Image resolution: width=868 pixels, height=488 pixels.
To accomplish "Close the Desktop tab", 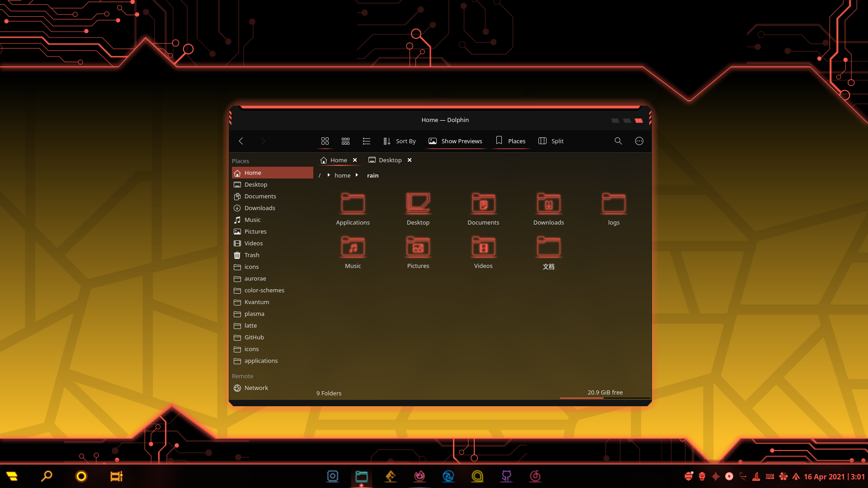I will [x=410, y=160].
